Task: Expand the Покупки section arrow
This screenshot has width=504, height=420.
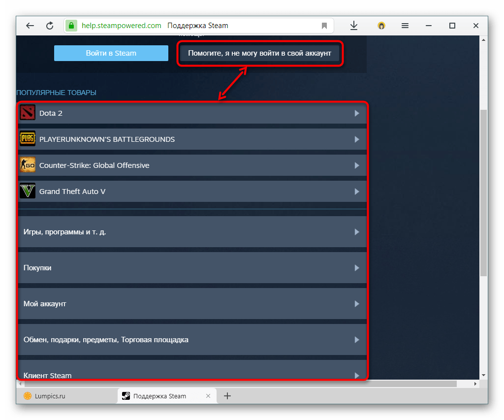Action: 357,268
